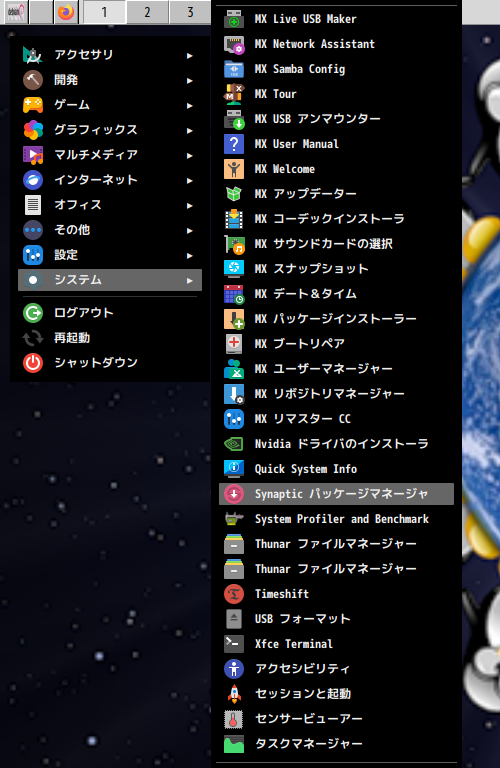500x768 pixels.
Task: Switch to workspace 2 in panel
Action: coord(147,12)
